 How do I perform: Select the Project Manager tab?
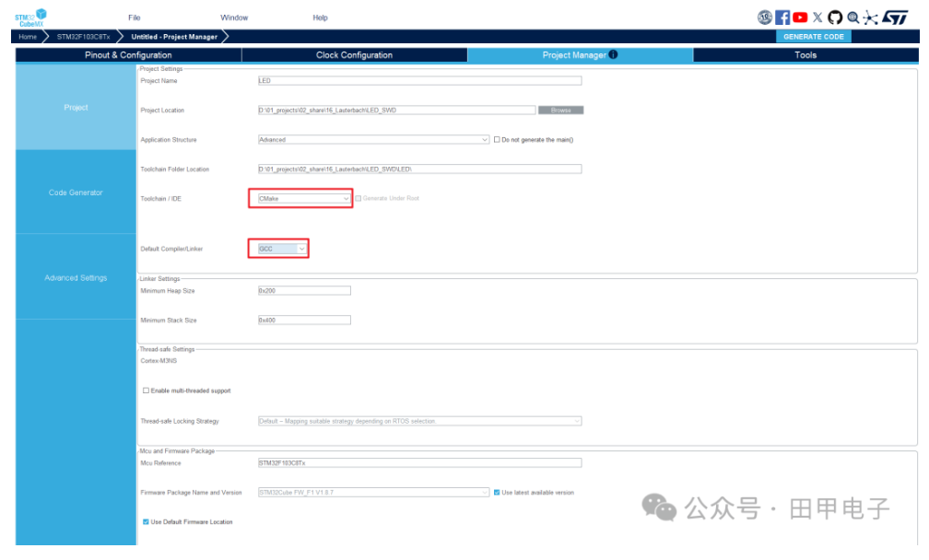pyautogui.click(x=580, y=55)
